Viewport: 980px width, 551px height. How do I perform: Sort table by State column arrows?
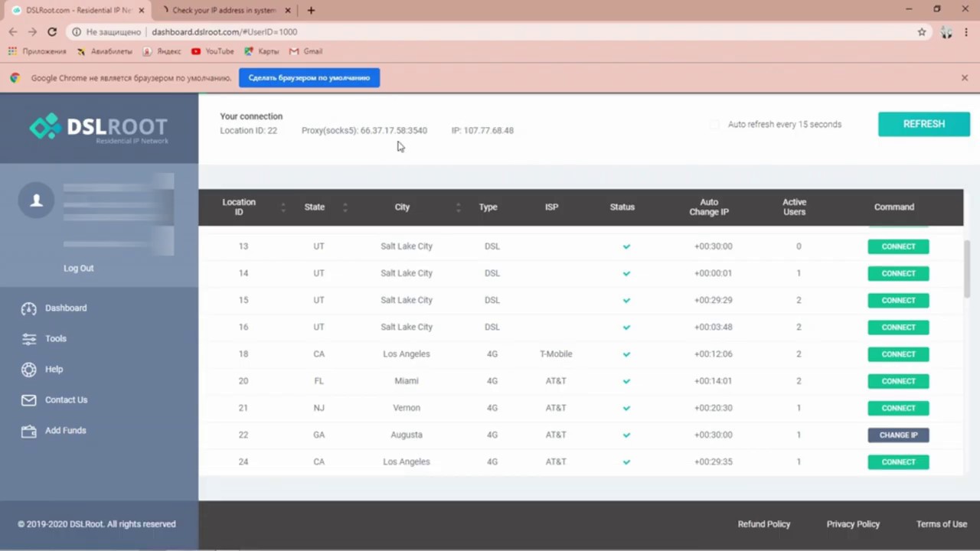345,207
